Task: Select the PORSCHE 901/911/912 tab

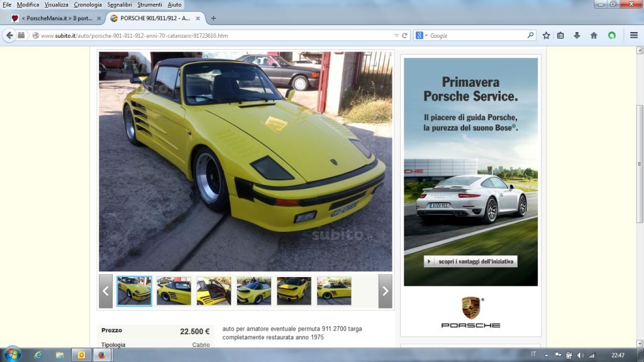Action: point(155,18)
